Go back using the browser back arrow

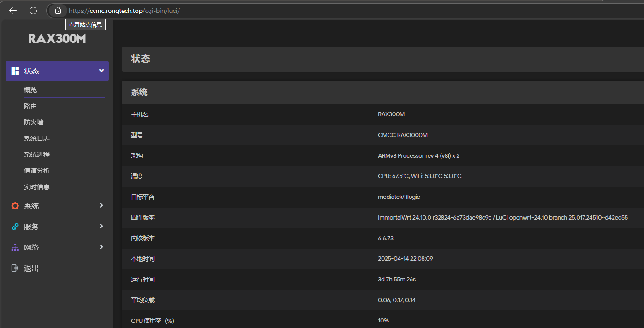[13, 10]
